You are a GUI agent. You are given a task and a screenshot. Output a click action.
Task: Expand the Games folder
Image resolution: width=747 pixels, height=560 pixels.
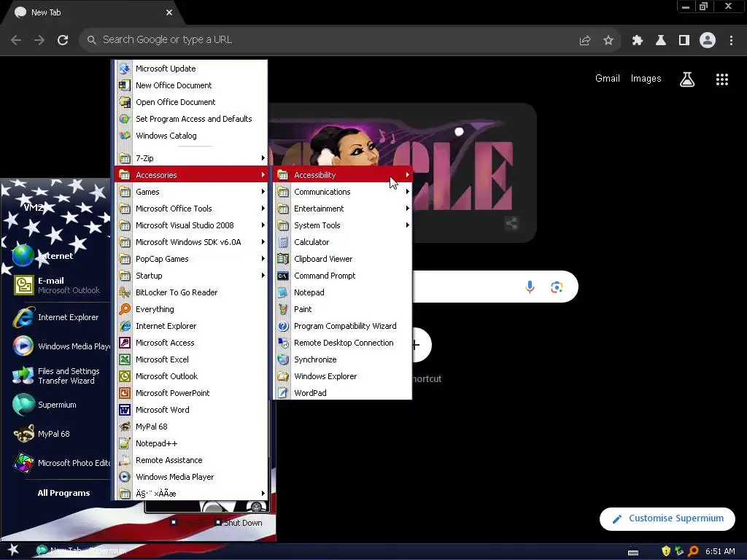tap(192, 192)
